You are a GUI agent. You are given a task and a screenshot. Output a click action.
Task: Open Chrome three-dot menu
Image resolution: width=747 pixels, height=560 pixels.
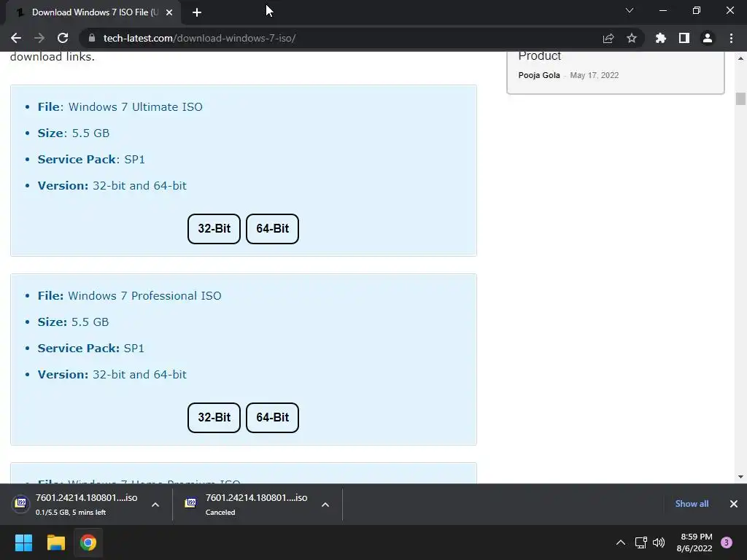coord(731,38)
